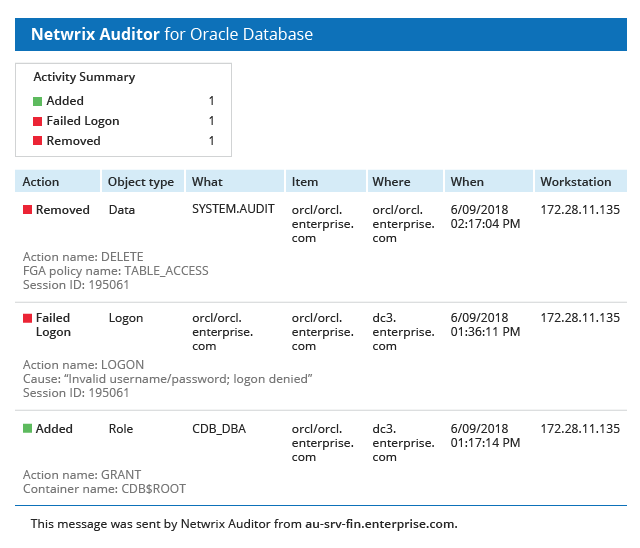Click the When column header
Viewport: 640px width, 548px height.
(x=489, y=181)
